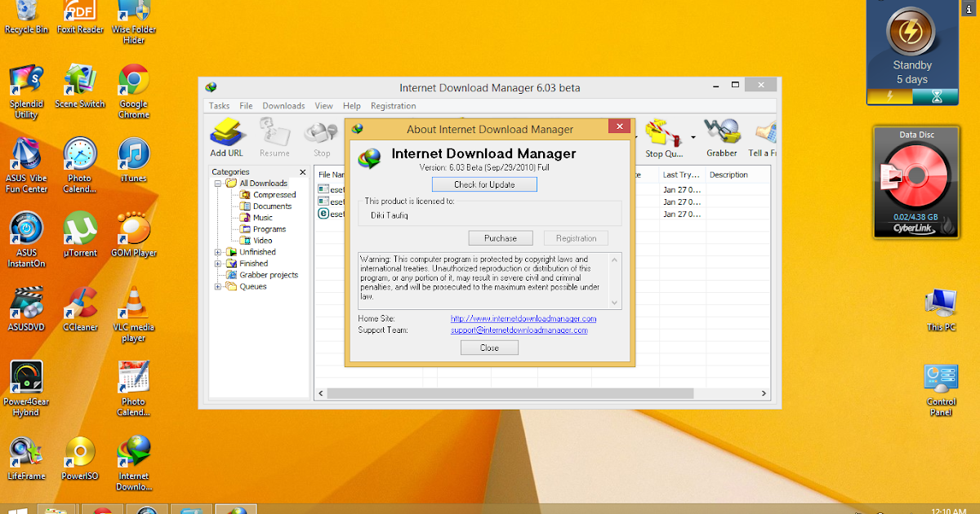The image size is (980, 514).
Task: Open the Downloads menu
Action: pyautogui.click(x=283, y=106)
